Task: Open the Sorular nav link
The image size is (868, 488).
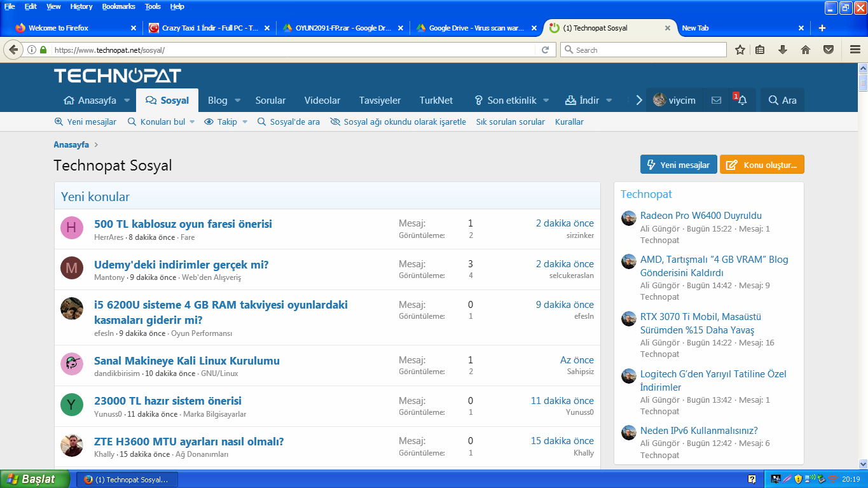Action: (270, 101)
